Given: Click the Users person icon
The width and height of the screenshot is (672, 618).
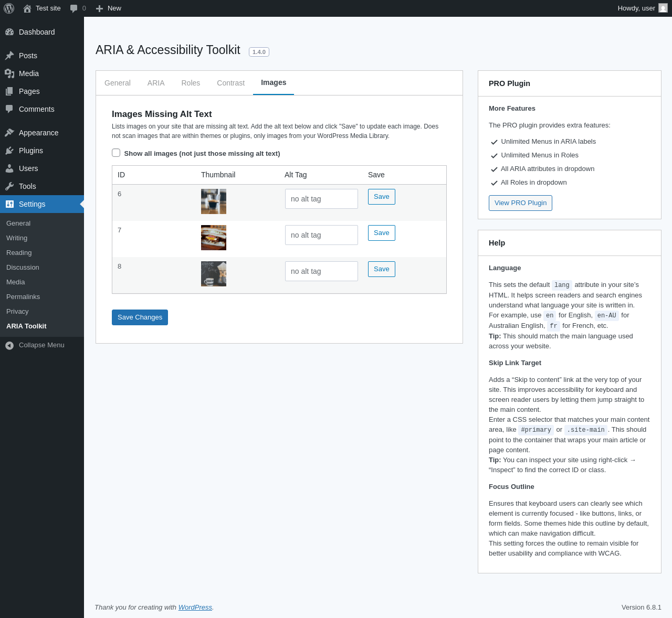Looking at the screenshot, I should click(9, 168).
